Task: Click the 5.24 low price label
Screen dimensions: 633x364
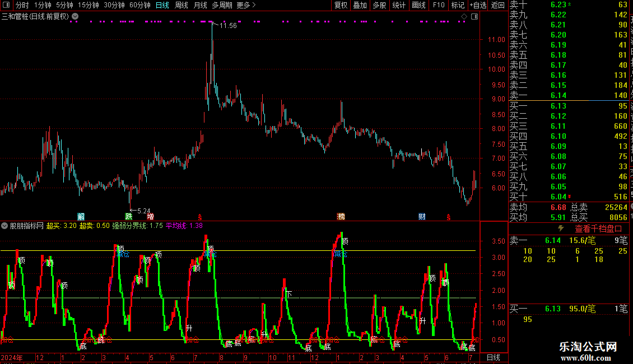Action: click(x=144, y=211)
